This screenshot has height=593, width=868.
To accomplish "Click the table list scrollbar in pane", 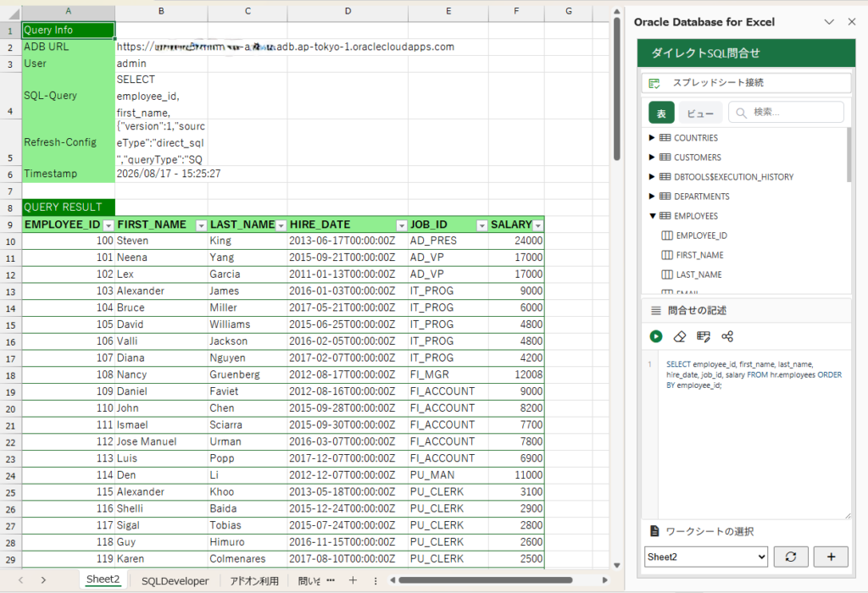I will [x=849, y=155].
